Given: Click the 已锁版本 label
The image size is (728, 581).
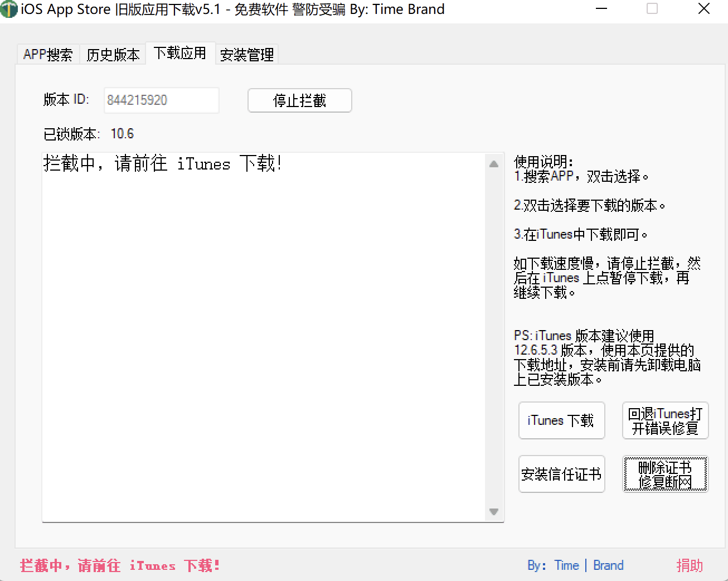Looking at the screenshot, I should click(71, 134).
